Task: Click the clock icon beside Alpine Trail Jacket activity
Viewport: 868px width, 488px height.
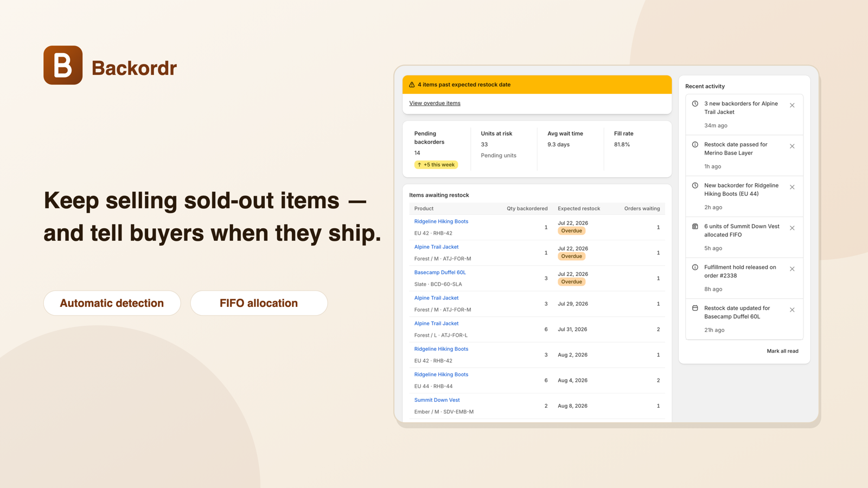Action: coord(695,104)
